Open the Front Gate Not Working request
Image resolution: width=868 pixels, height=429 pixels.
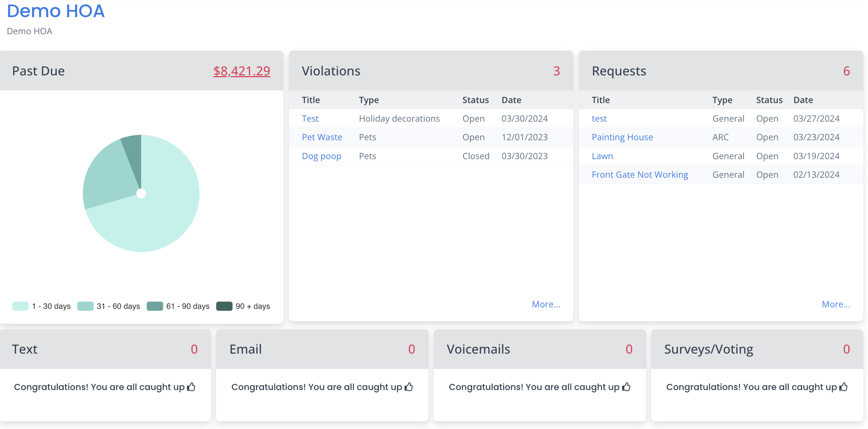(x=640, y=175)
